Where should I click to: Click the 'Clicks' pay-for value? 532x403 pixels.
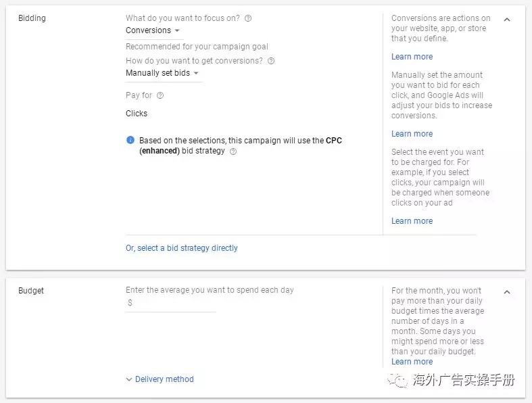point(137,114)
